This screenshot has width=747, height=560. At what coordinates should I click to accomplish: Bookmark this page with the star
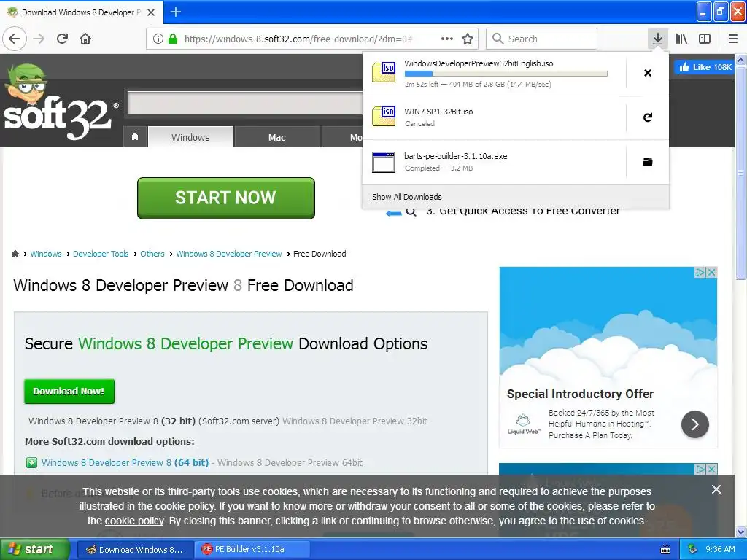point(468,39)
